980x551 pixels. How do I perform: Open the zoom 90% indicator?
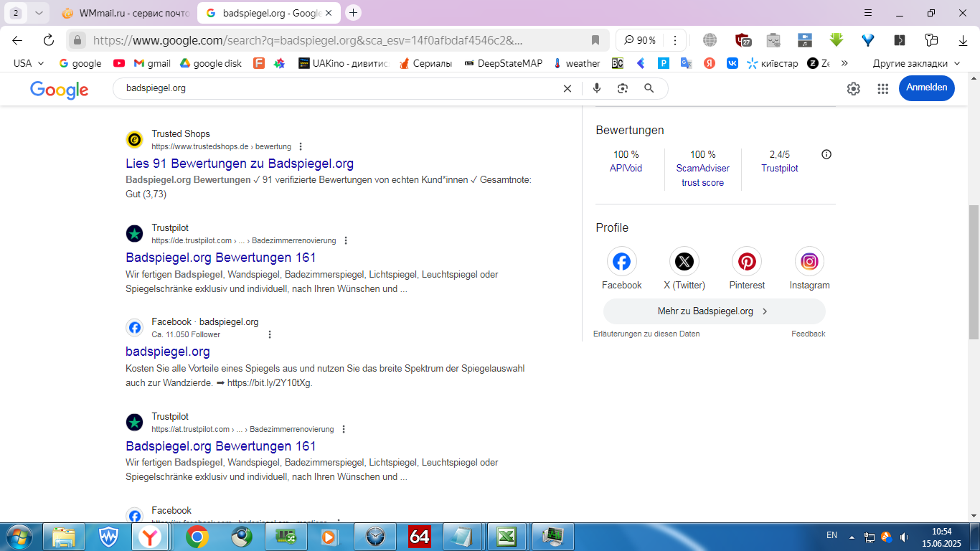click(639, 40)
